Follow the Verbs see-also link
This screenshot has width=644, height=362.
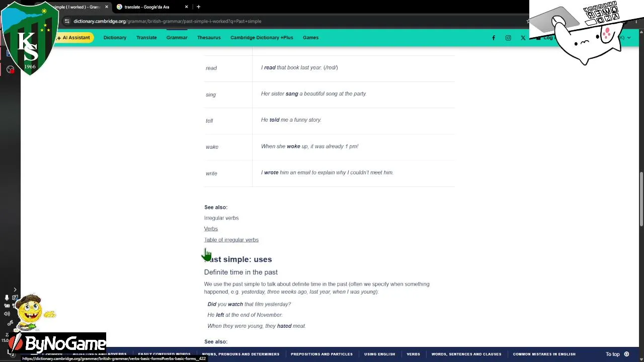click(211, 229)
